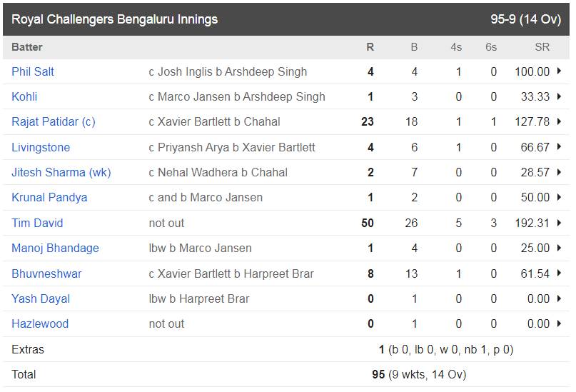Expand the arrow in Yash Dayal's row
Screen dimensions: 576x392
click(559, 298)
